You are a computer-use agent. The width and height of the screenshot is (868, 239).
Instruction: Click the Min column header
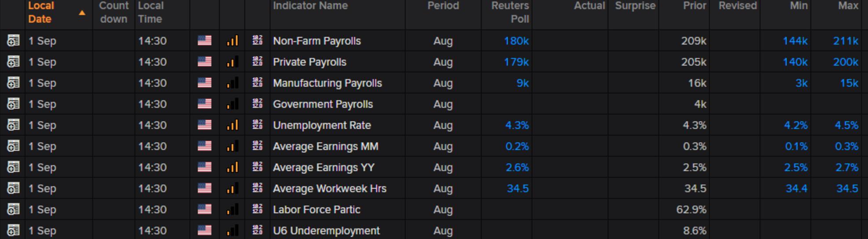pos(799,6)
